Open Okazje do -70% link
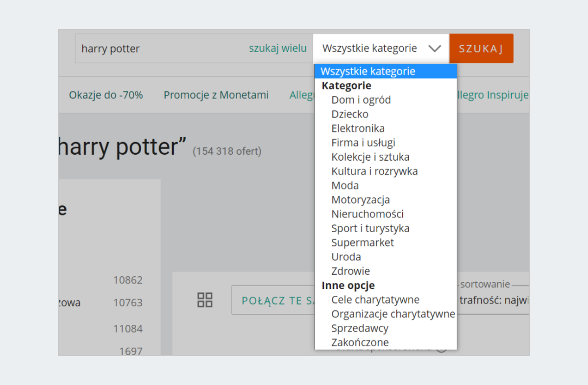 click(x=106, y=95)
